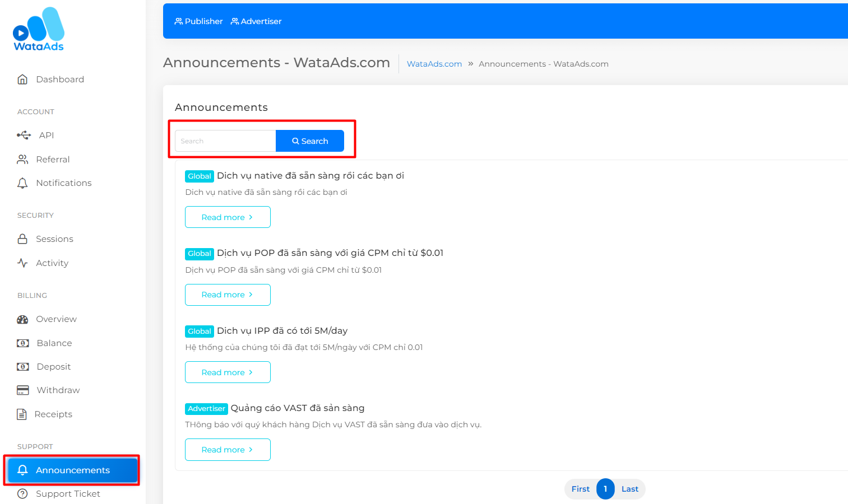Screen dimensions: 848x504
Task: Go to Last pagination page
Action: pyautogui.click(x=630, y=489)
